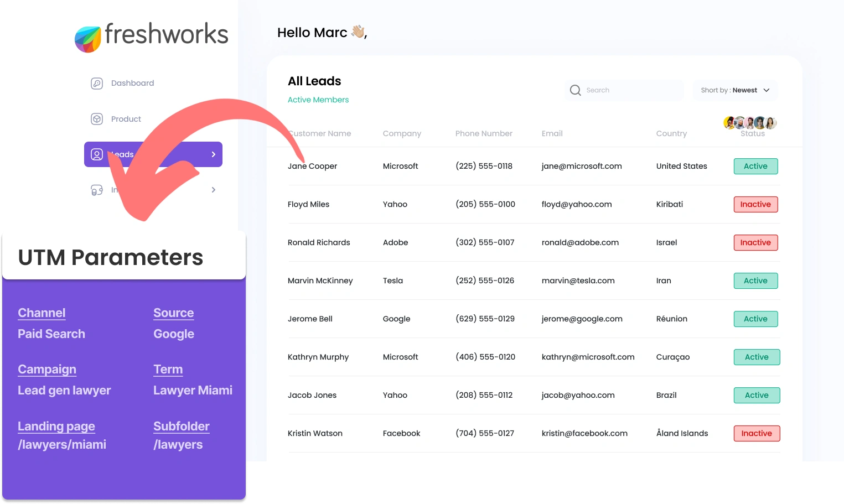Toggle Kristin Watson's Inactive status
844x504 pixels.
757,433
